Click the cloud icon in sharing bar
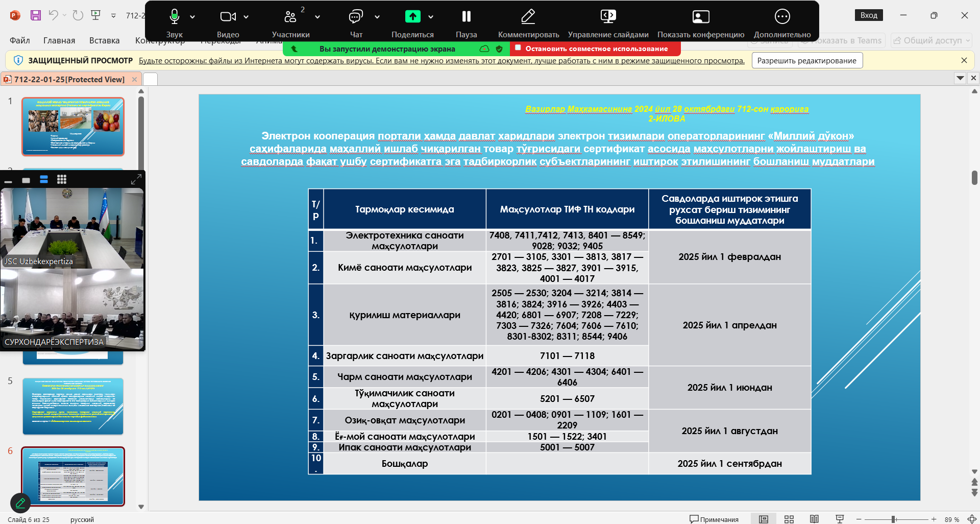The image size is (980, 524). point(484,49)
